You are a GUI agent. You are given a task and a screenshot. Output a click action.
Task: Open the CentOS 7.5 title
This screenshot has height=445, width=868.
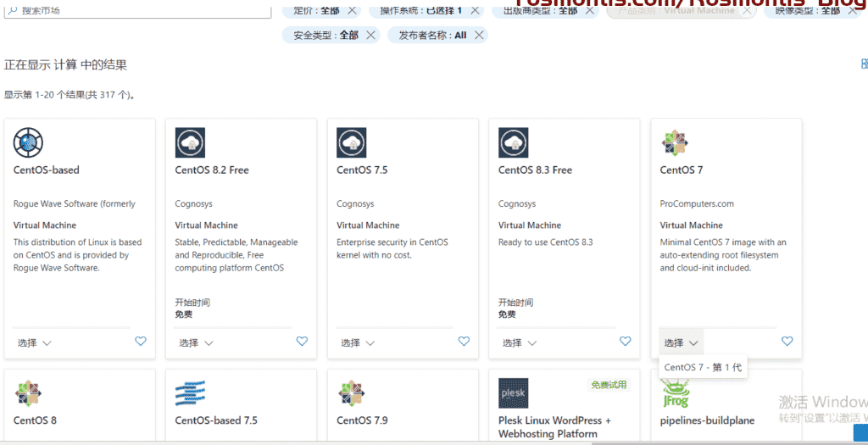[x=362, y=170]
